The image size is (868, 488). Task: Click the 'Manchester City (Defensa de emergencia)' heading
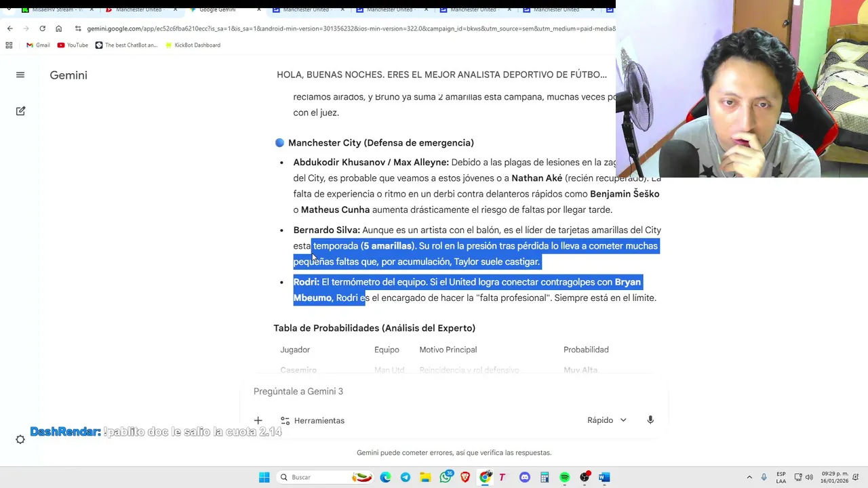click(380, 143)
